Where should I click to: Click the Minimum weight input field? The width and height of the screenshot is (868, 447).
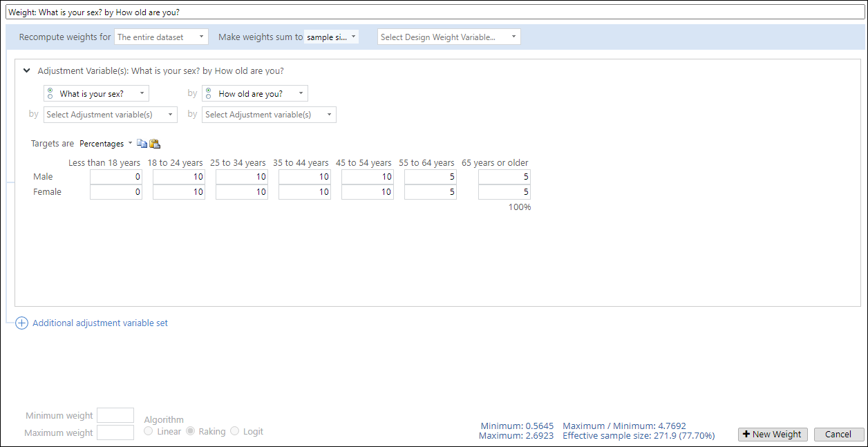click(x=115, y=415)
